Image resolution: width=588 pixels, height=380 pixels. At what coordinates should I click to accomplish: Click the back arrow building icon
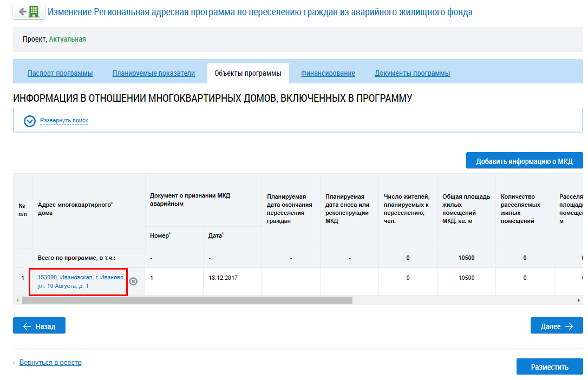(29, 11)
